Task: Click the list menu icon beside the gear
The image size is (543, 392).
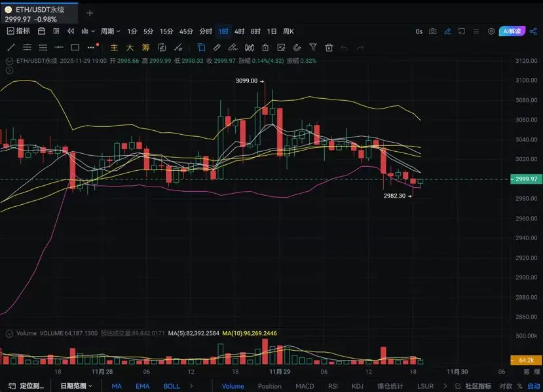Action: coord(476,31)
